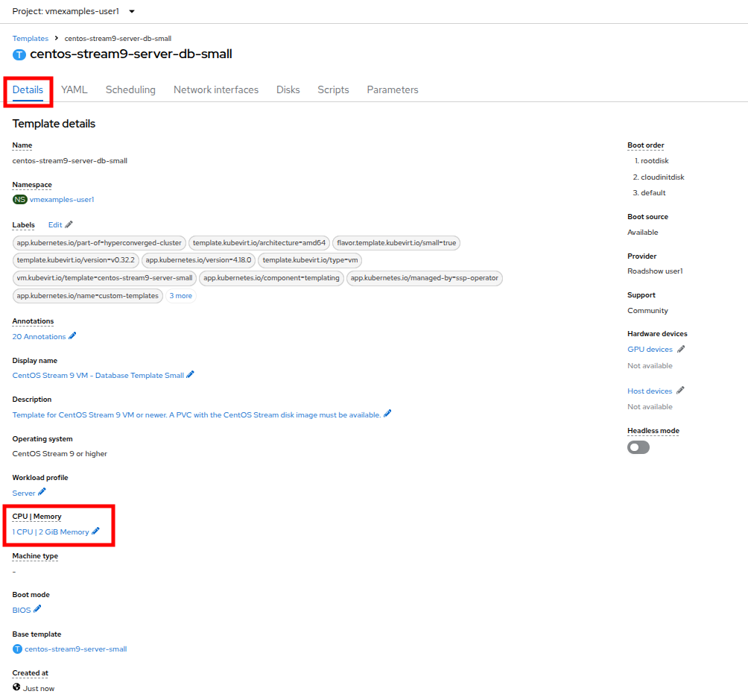The width and height of the screenshot is (748, 700).
Task: Click the Host devices pencil icon
Action: click(x=680, y=391)
